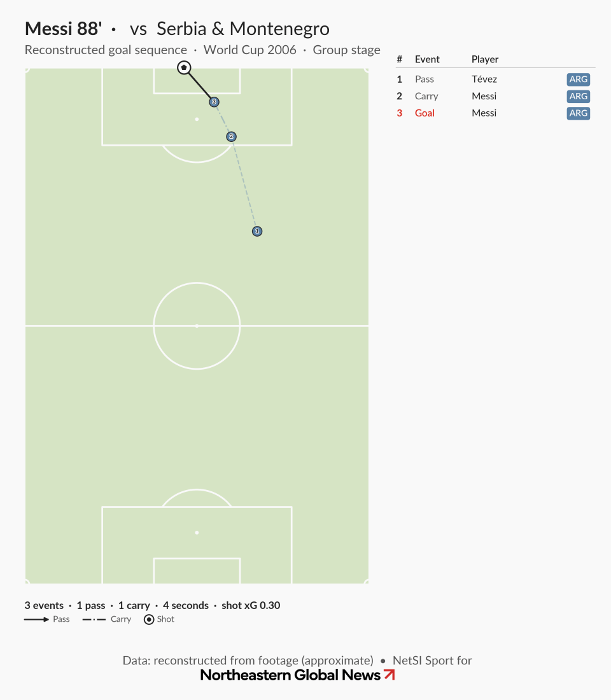Select event marker 1 on the pitch

257,231
